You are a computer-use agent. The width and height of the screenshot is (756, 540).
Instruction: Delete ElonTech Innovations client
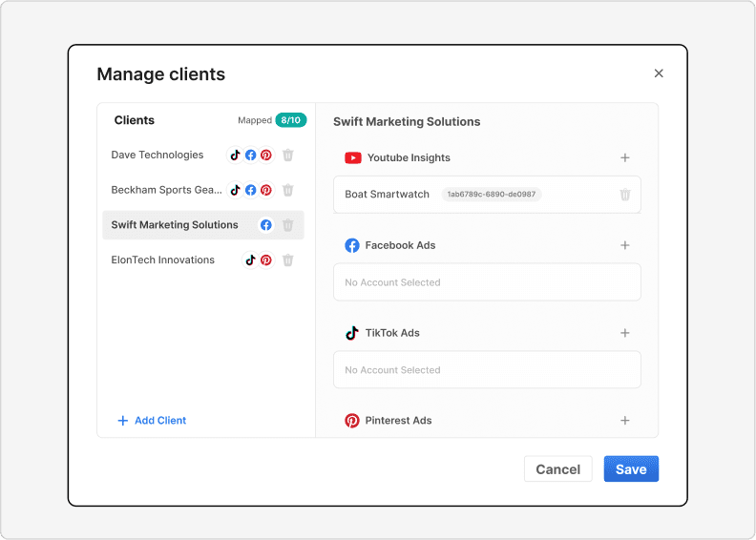pyautogui.click(x=287, y=260)
